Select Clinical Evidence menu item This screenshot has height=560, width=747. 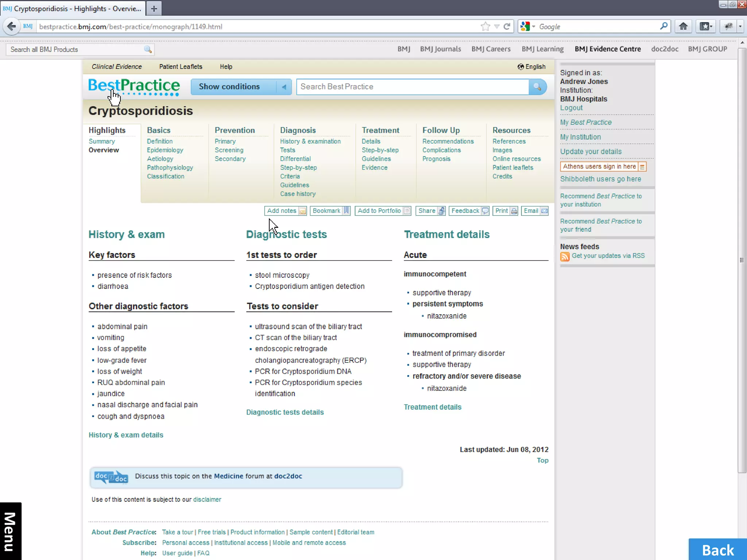(x=117, y=67)
